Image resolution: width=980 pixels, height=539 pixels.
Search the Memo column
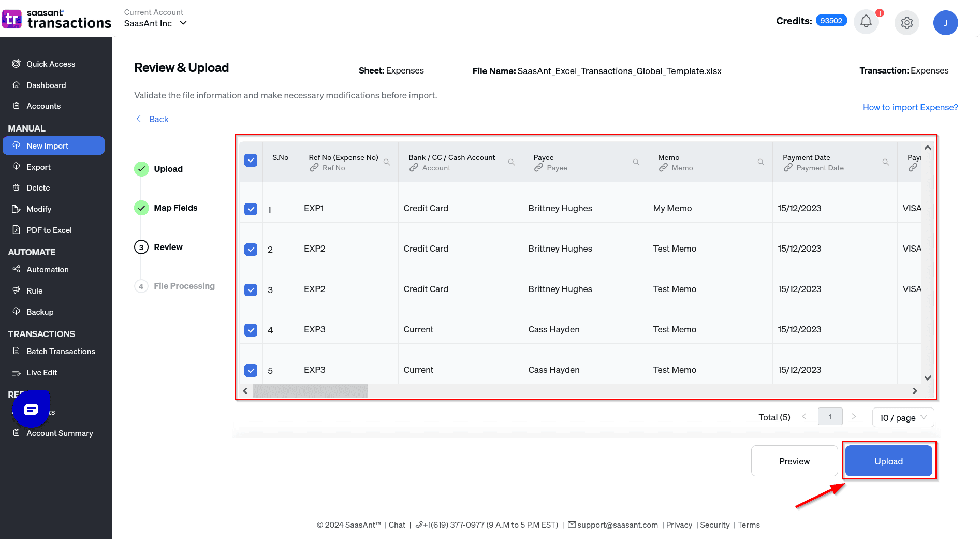pos(761,162)
